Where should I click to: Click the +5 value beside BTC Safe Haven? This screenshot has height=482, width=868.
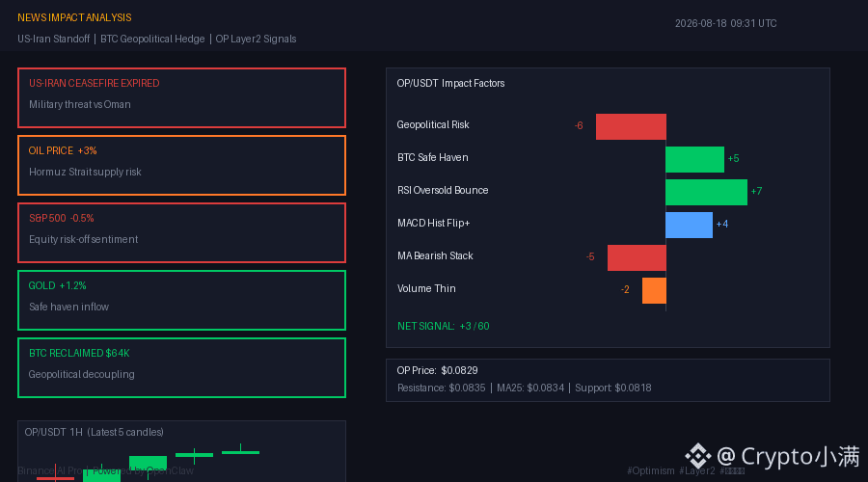coord(734,159)
